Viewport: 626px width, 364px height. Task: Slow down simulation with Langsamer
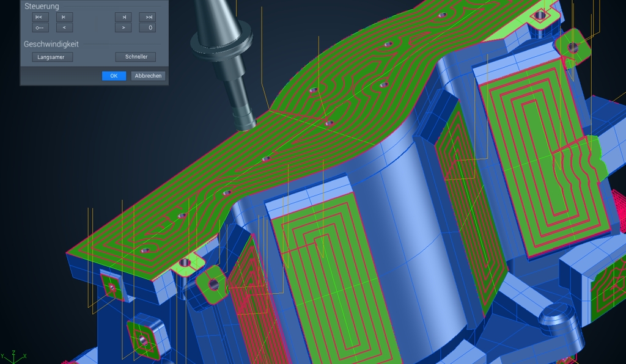tap(53, 57)
